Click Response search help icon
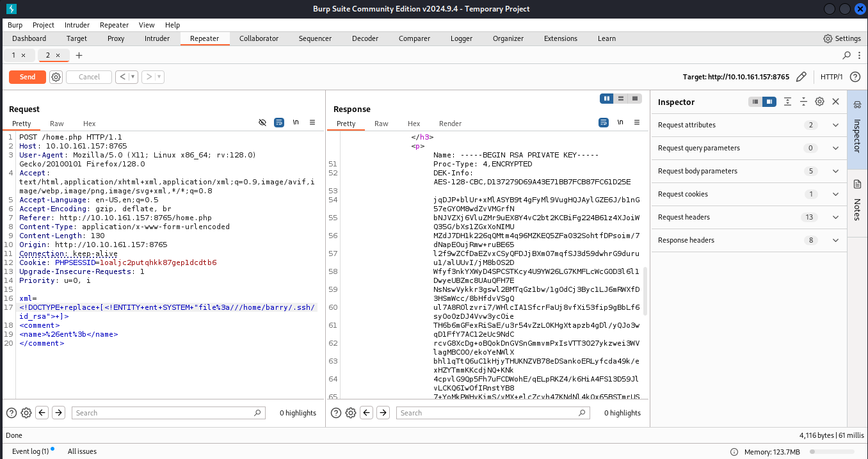 (335, 413)
